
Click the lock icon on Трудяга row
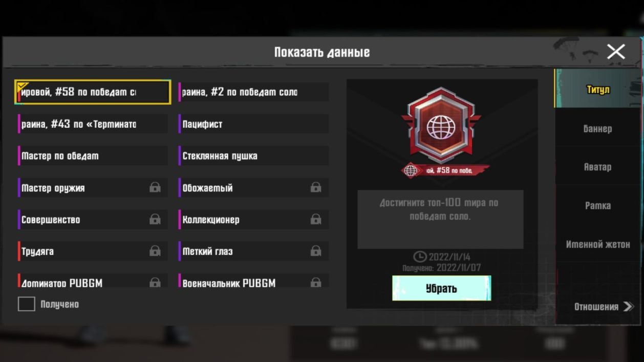pyautogui.click(x=155, y=251)
